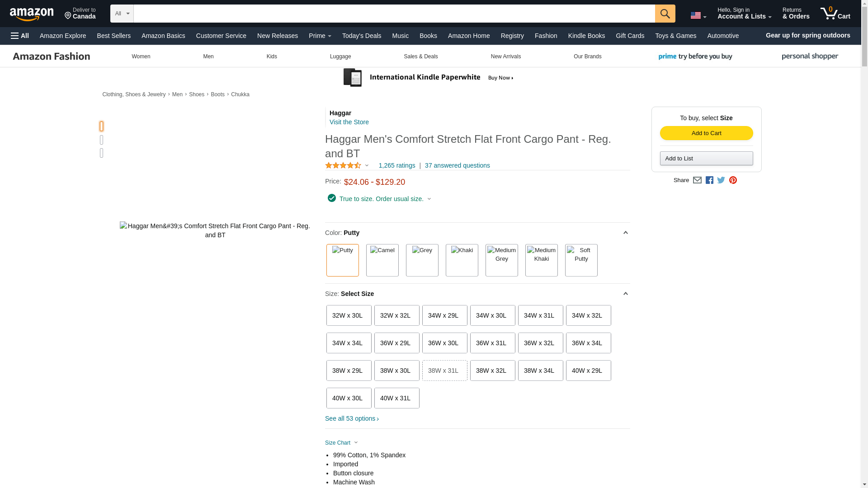The width and height of the screenshot is (868, 488).
Task: Click the Add to Cart button
Action: point(706,133)
